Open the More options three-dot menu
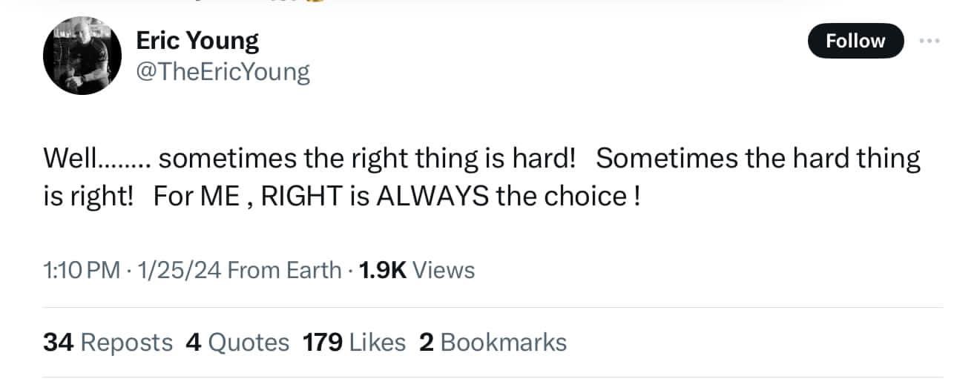This screenshot has width=980, height=379. coord(929,41)
